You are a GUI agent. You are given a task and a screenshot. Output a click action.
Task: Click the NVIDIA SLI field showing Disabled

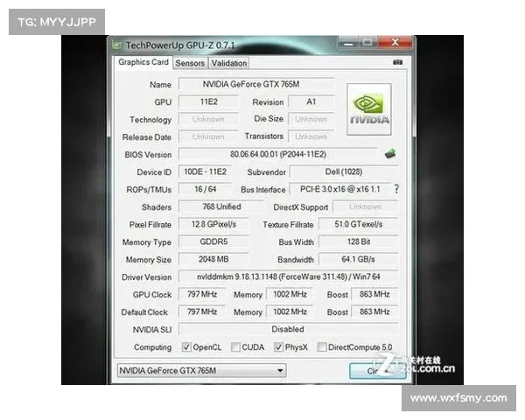tap(288, 329)
